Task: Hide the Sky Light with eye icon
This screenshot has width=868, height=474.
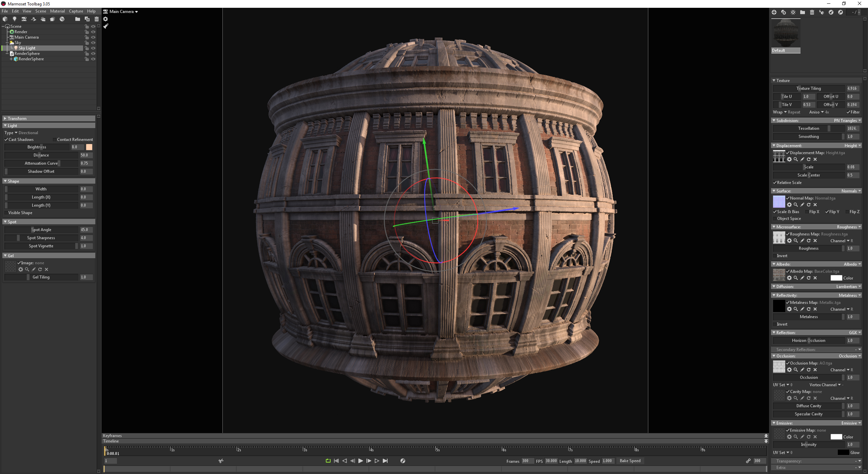Action: pyautogui.click(x=93, y=48)
